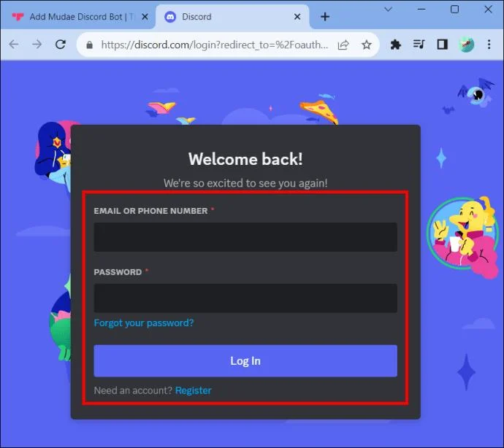The image size is (504, 448).
Task: Open the Forgot your password link
Action: (x=144, y=323)
